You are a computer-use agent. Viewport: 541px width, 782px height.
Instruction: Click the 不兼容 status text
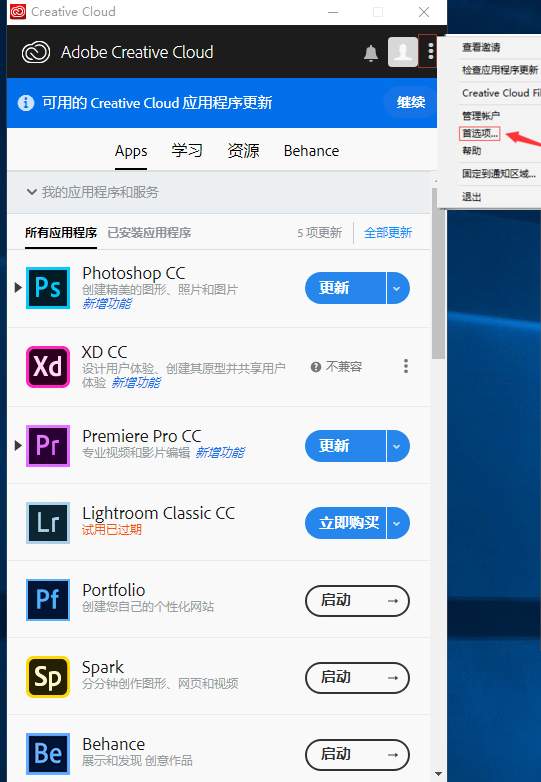pos(344,367)
